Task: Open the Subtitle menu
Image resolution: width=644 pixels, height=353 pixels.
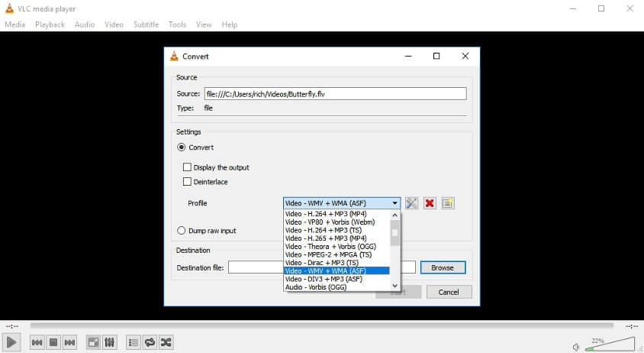Action: (146, 24)
